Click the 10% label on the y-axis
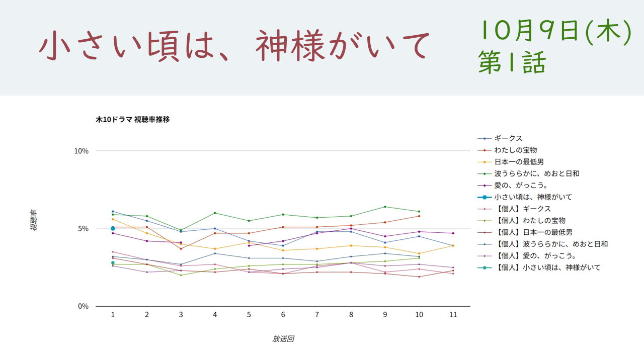The height and width of the screenshot is (362, 644). point(81,151)
